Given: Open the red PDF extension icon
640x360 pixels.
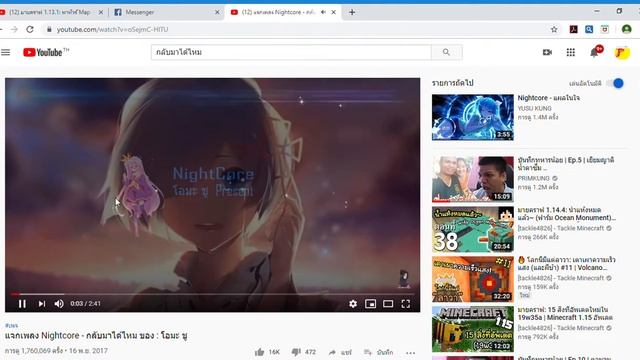Looking at the screenshot, I should [573, 29].
